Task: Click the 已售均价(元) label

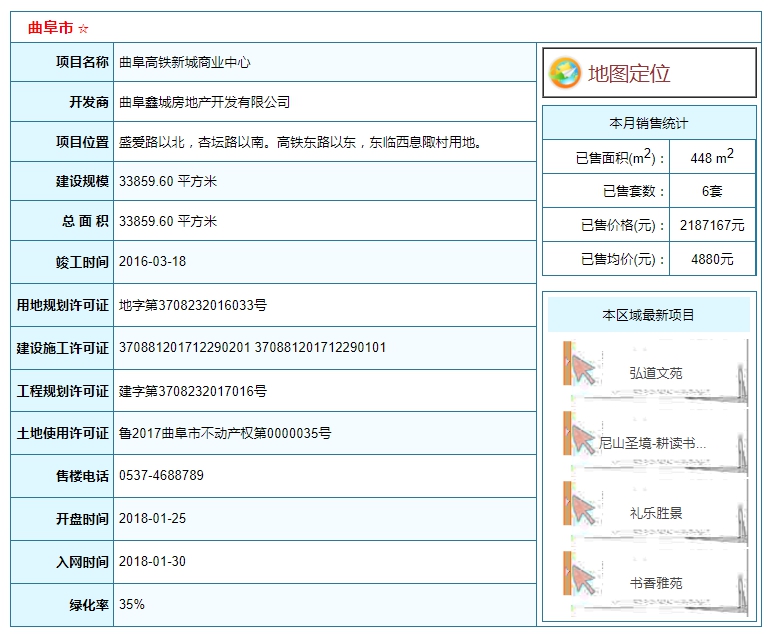Action: pyautogui.click(x=623, y=259)
